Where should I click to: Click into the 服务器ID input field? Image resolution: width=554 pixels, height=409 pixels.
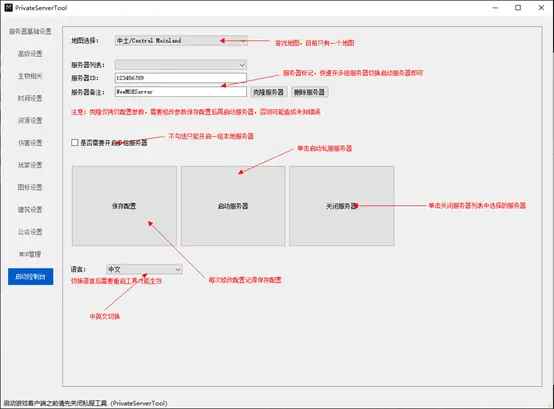[x=181, y=78]
